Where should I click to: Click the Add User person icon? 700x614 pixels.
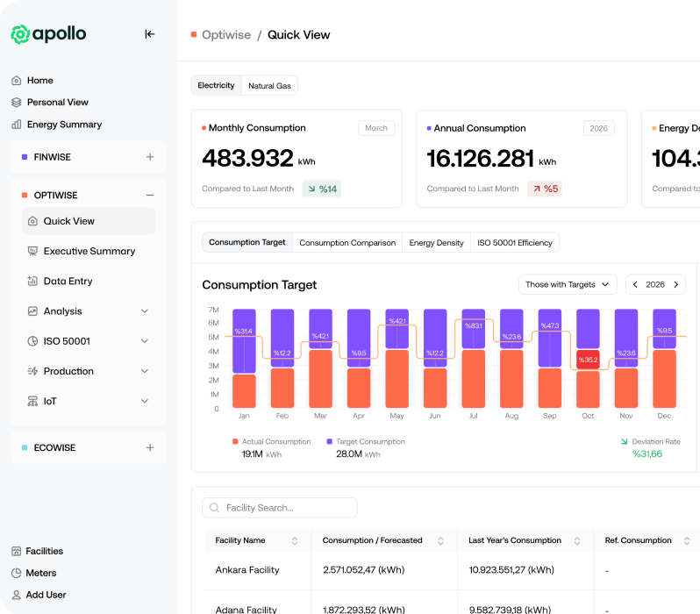tap(16, 596)
